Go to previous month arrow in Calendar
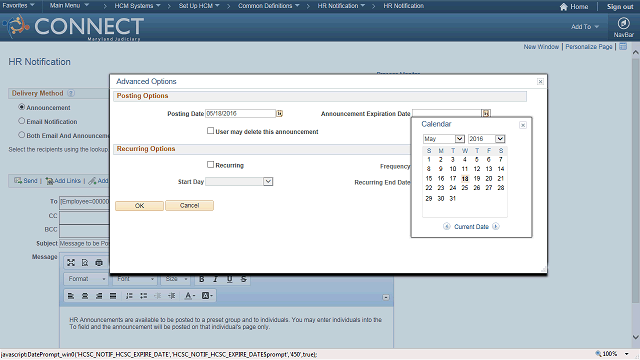The width and height of the screenshot is (640, 360). tap(447, 227)
